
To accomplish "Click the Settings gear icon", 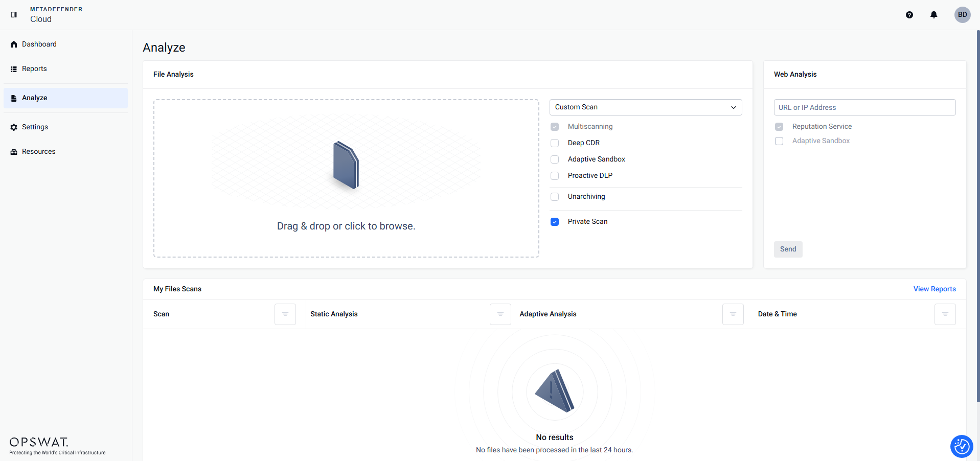I will (14, 127).
